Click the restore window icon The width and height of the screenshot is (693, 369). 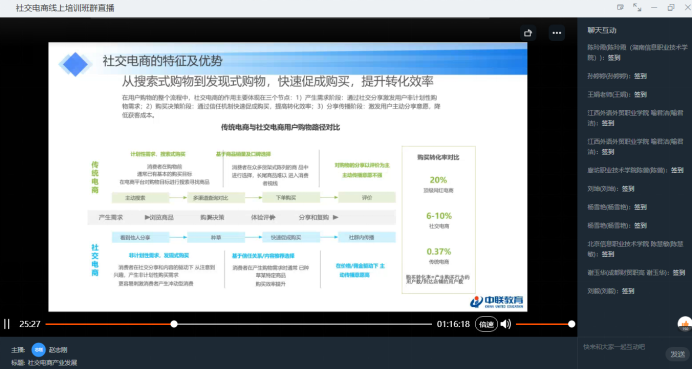(671, 8)
